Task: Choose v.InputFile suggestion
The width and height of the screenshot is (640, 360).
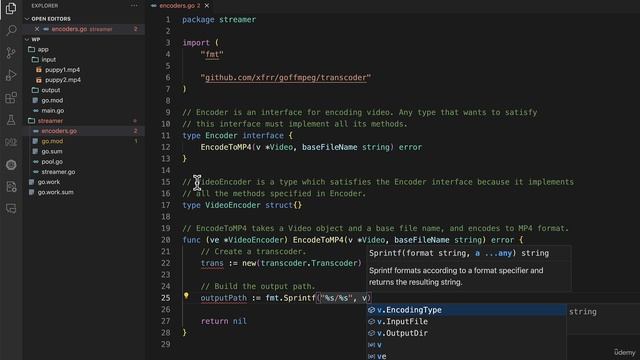Action: [466, 322]
